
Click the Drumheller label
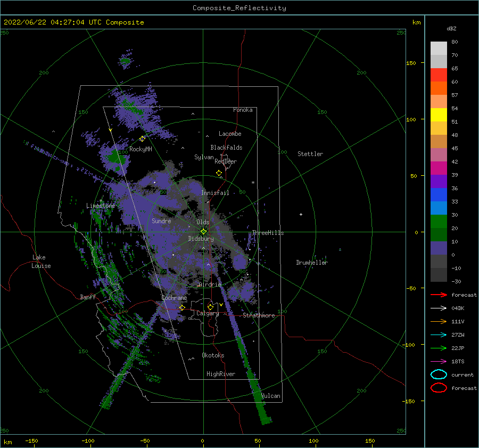point(312,263)
